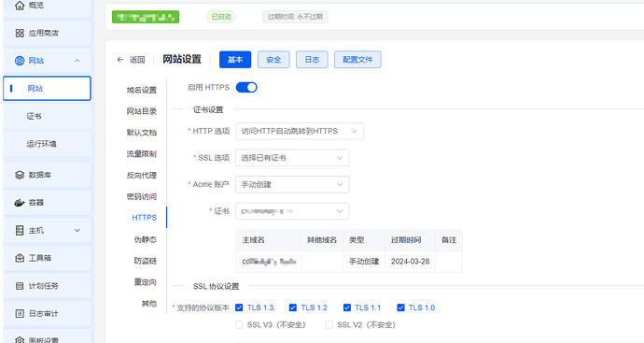Click the 应用商店 grid icon

[x=20, y=33]
